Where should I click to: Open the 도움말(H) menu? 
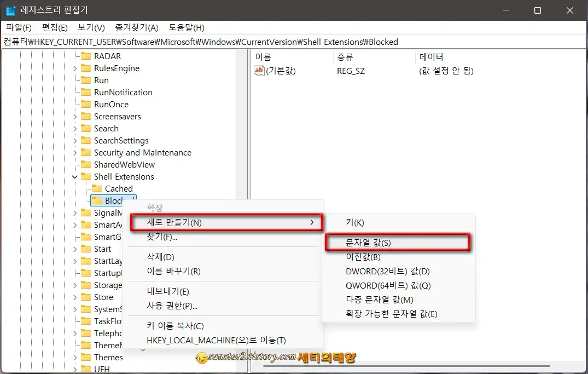184,27
